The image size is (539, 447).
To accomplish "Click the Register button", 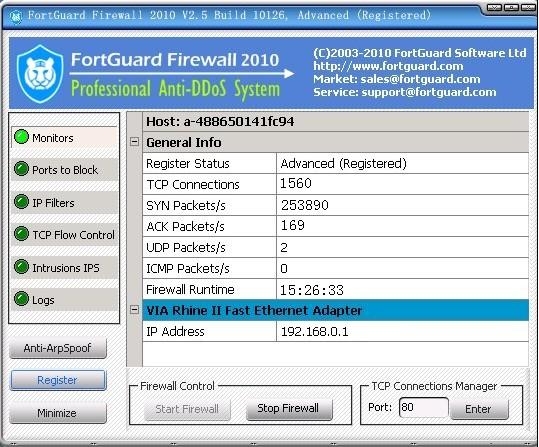I will click(58, 380).
